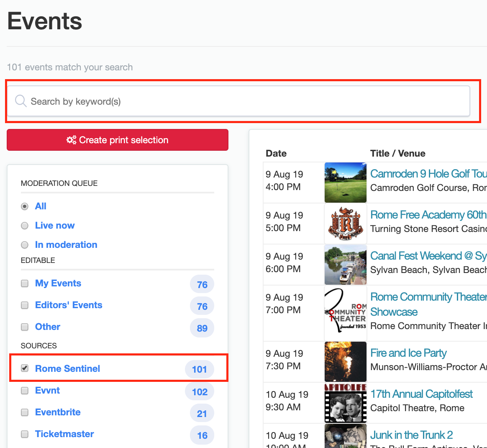The height and width of the screenshot is (448, 487).
Task: Click the Canal Fest harbor thumbnail
Action: click(345, 265)
